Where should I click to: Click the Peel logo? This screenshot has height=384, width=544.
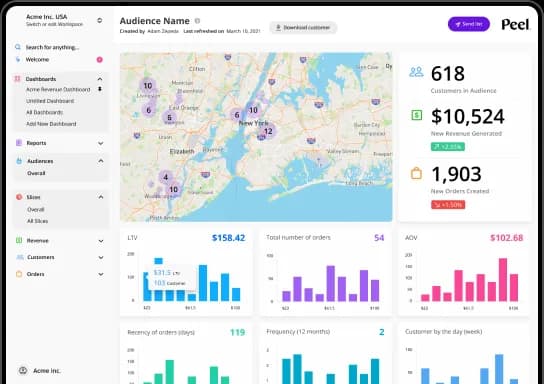[x=516, y=25]
